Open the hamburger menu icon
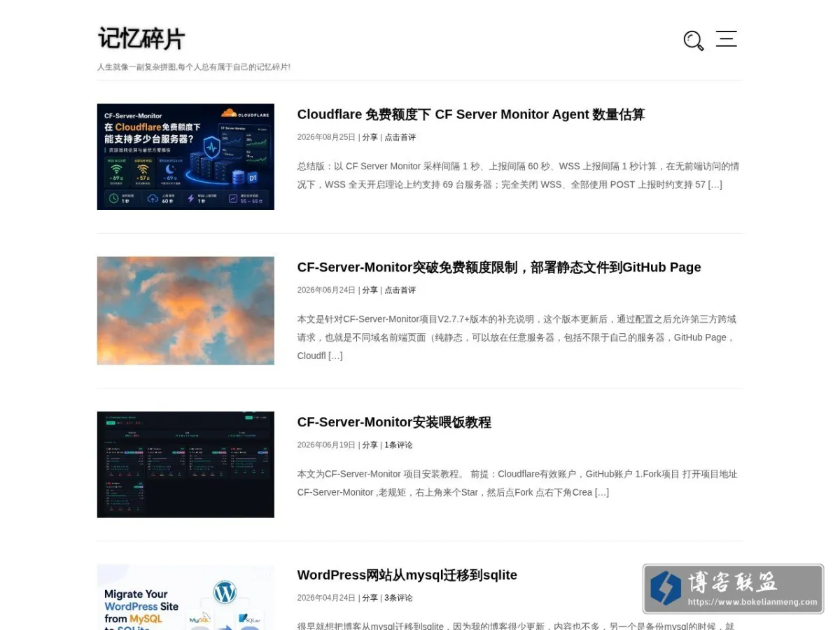The image size is (840, 630). coord(726,38)
